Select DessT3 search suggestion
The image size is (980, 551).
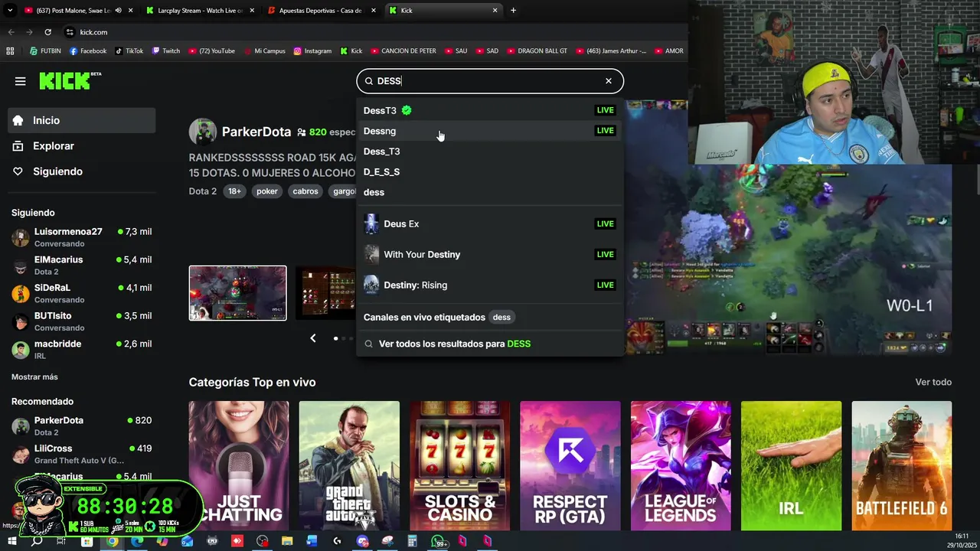click(x=490, y=110)
